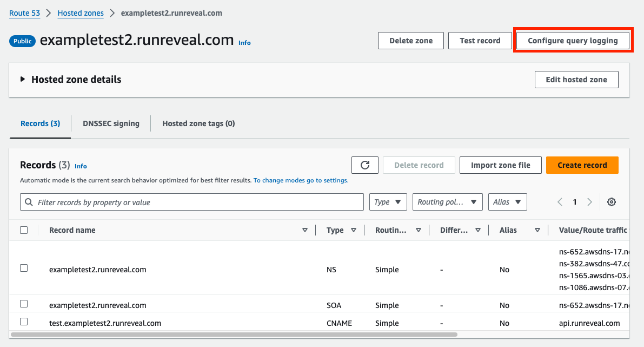Open the Routing policy filter dropdown
The width and height of the screenshot is (644, 347).
(x=447, y=202)
